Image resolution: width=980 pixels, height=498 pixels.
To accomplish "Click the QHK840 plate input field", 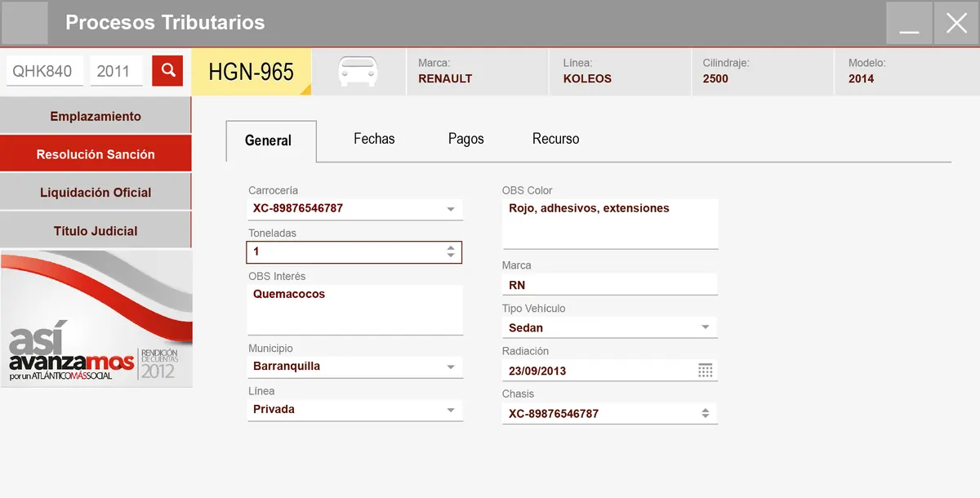I will [45, 71].
